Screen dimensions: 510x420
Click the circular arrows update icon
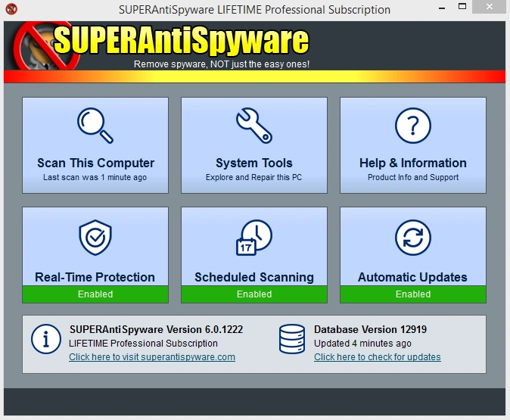point(413,238)
